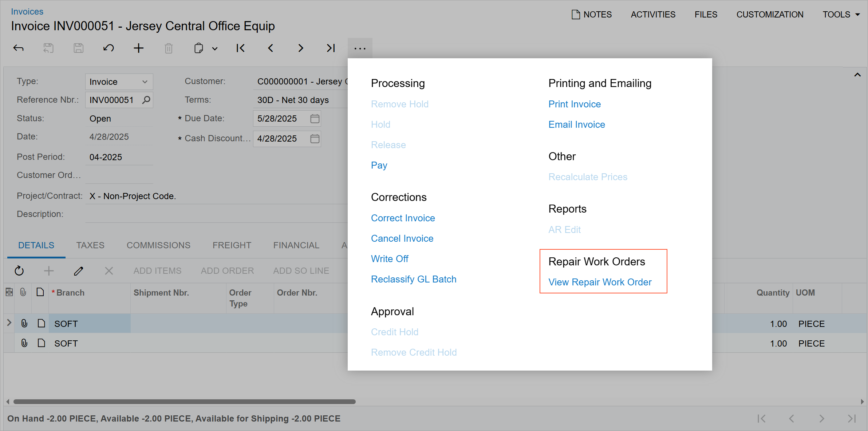Image resolution: width=868 pixels, height=431 pixels.
Task: Expand the first SOFT detail row
Action: (x=9, y=323)
